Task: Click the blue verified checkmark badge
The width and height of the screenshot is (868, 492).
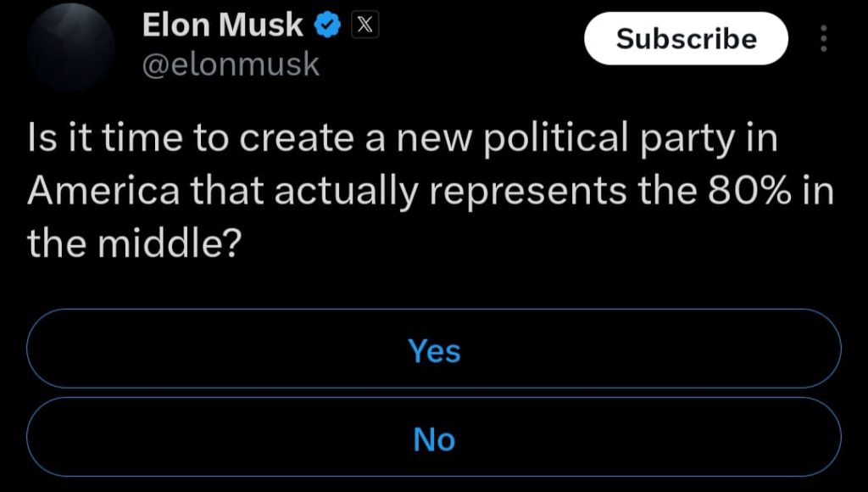Action: pos(328,25)
